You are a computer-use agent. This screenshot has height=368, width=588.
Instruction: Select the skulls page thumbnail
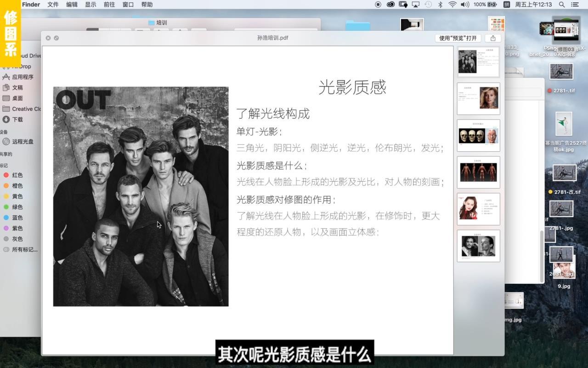click(479, 136)
